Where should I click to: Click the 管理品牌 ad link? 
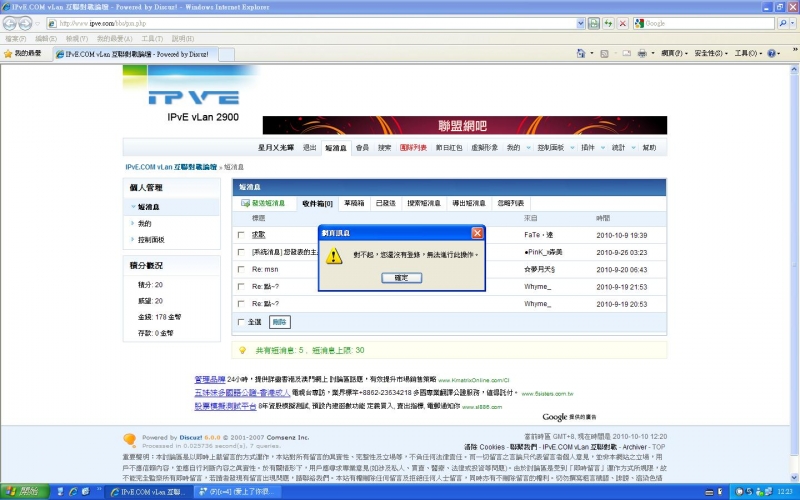pyautogui.click(x=210, y=379)
